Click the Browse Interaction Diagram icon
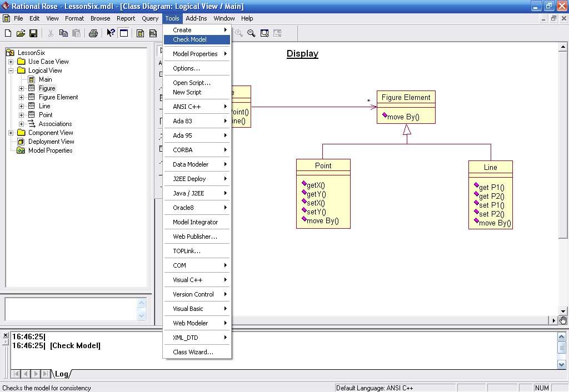569x392 pixels. 153,33
